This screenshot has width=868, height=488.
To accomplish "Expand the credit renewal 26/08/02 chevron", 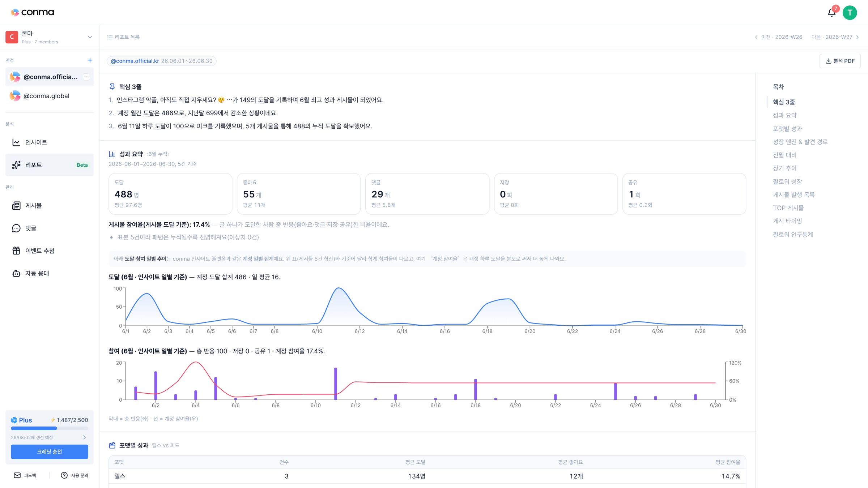I will point(85,437).
